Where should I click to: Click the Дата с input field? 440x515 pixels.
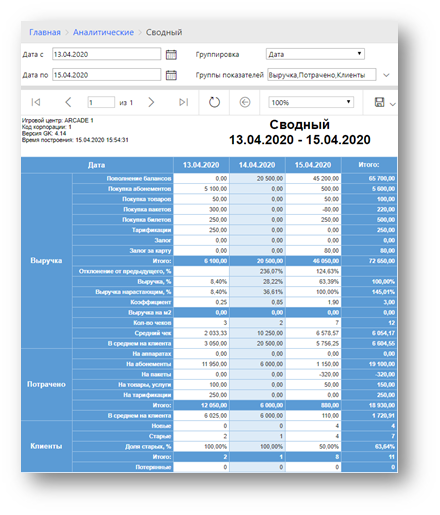pos(106,54)
